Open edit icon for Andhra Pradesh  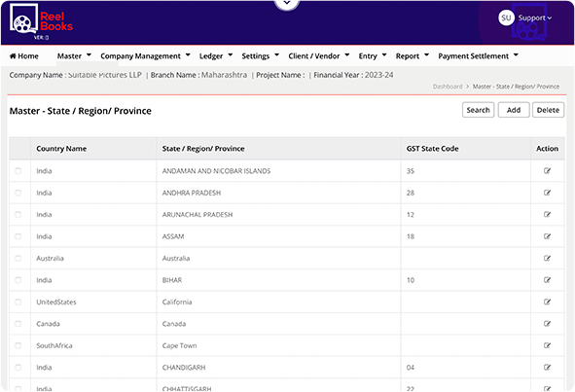coord(547,193)
